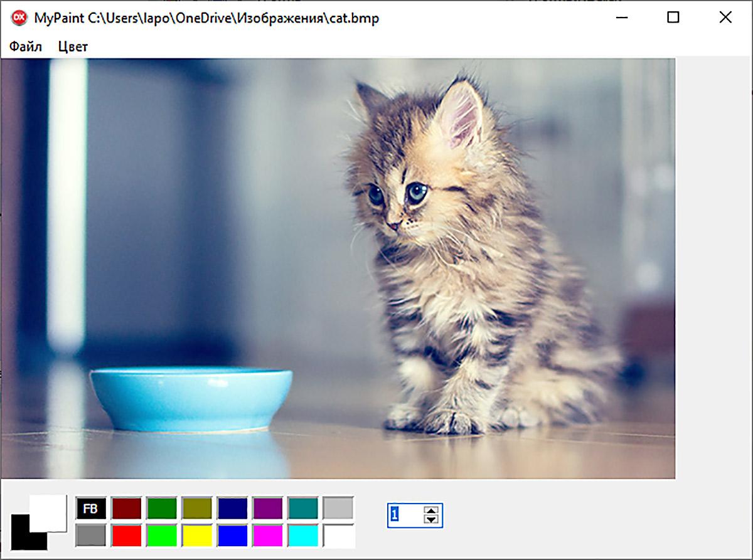753x560 pixels.
Task: Pick the maroon color swatch
Action: click(x=127, y=509)
